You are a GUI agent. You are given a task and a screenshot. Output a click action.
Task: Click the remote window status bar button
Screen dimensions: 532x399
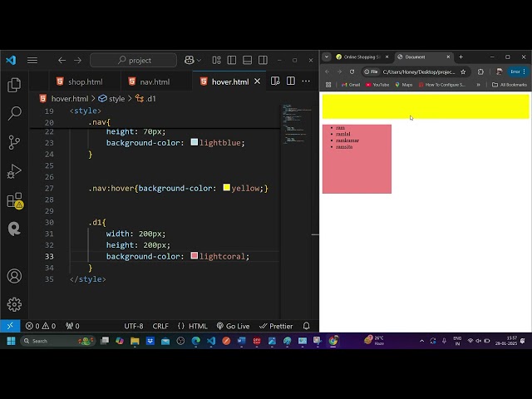pyautogui.click(x=10, y=326)
